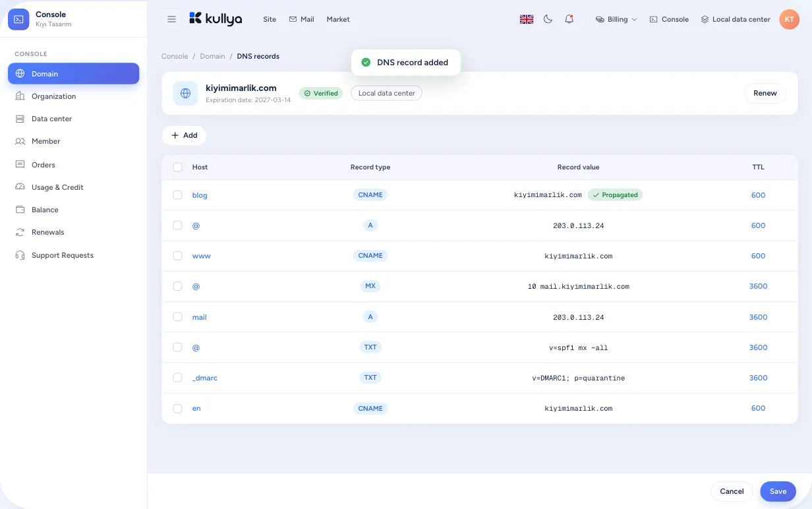Select all records with header checkbox

click(x=177, y=167)
